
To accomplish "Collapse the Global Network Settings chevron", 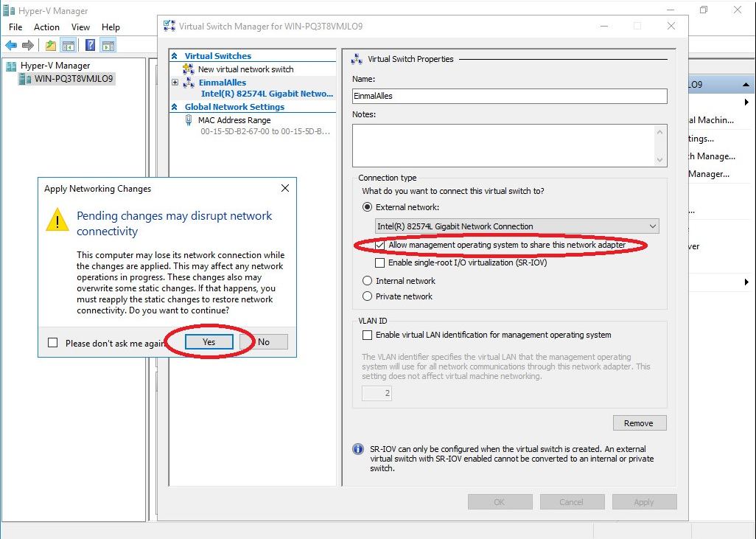I will pos(175,107).
